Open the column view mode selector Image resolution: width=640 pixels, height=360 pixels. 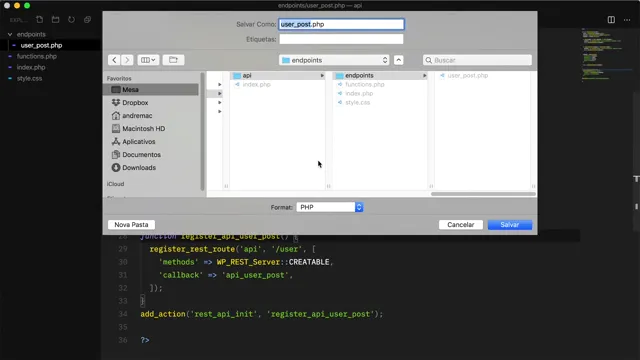[148, 60]
